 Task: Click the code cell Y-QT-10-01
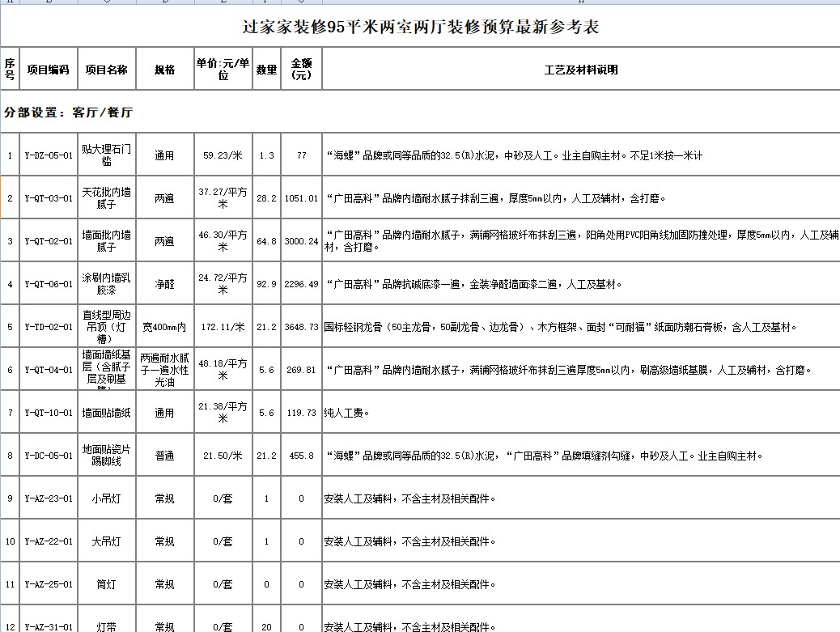click(49, 413)
